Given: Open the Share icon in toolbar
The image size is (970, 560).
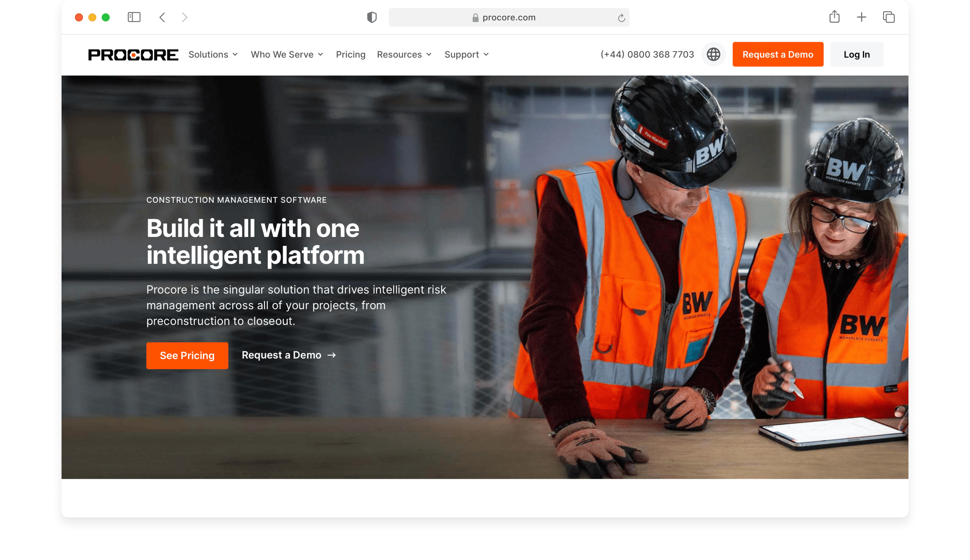Looking at the screenshot, I should click(834, 17).
